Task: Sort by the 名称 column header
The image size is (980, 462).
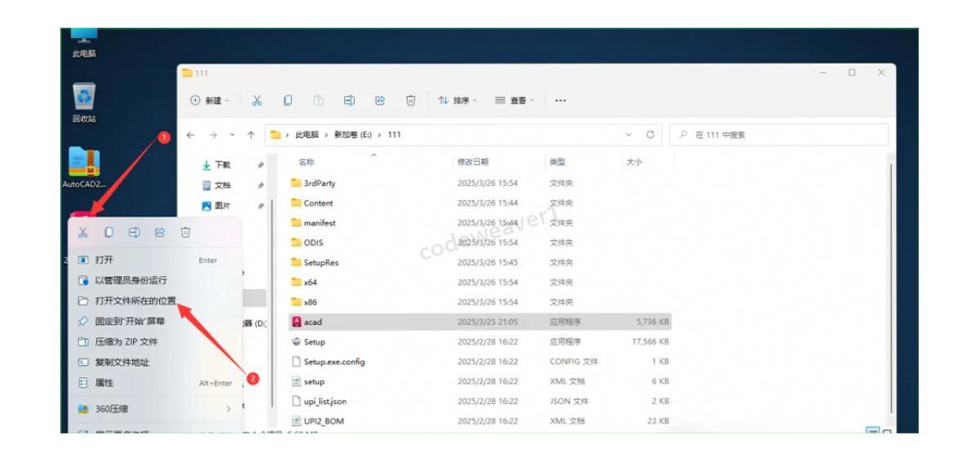Action: (x=307, y=162)
